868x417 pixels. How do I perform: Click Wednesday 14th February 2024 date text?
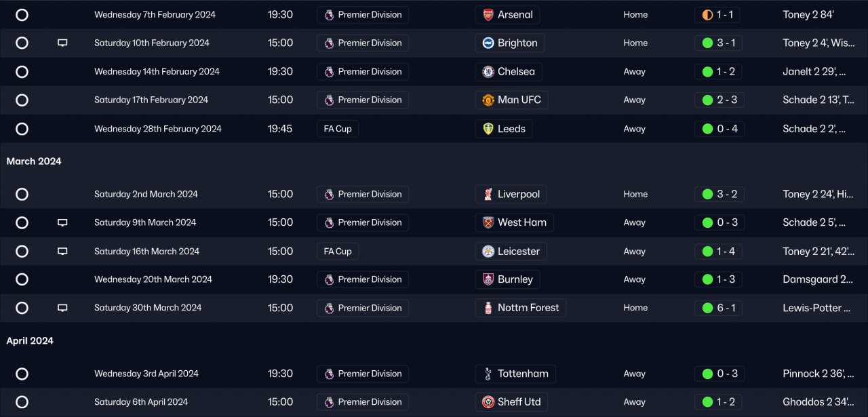[157, 72]
